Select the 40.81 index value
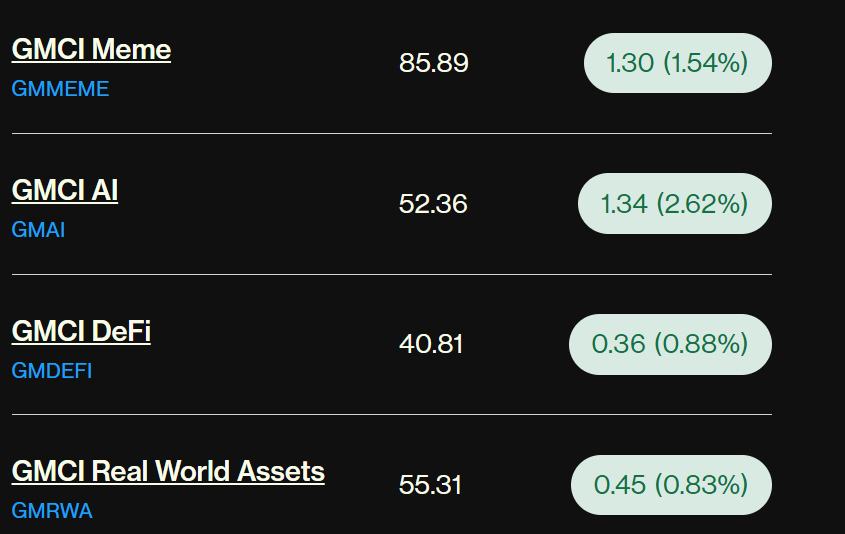 (431, 345)
